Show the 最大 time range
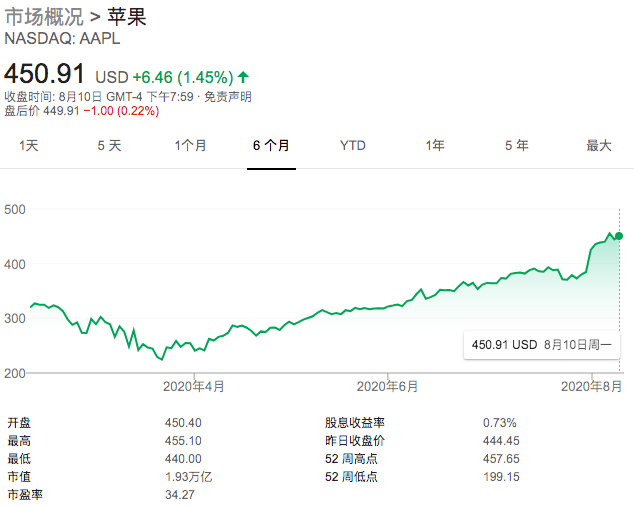This screenshot has width=634, height=507. tap(598, 146)
